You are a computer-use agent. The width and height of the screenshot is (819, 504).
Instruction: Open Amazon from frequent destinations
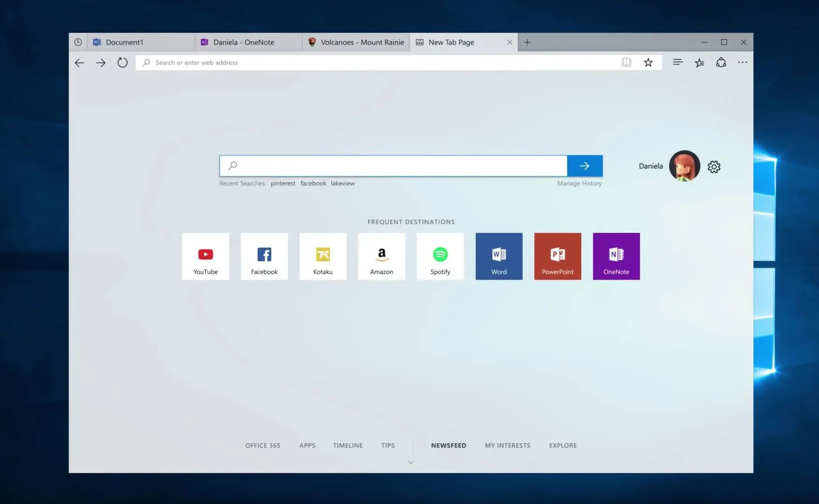[x=381, y=256]
